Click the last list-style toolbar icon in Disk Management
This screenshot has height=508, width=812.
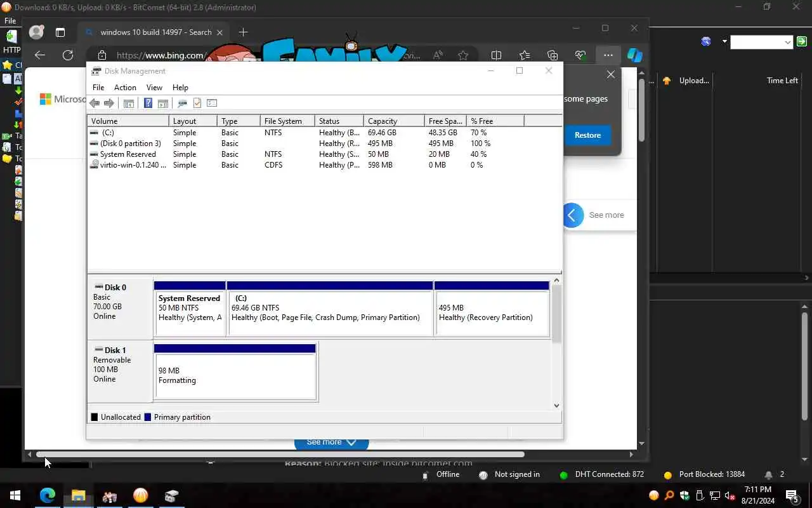(212, 104)
